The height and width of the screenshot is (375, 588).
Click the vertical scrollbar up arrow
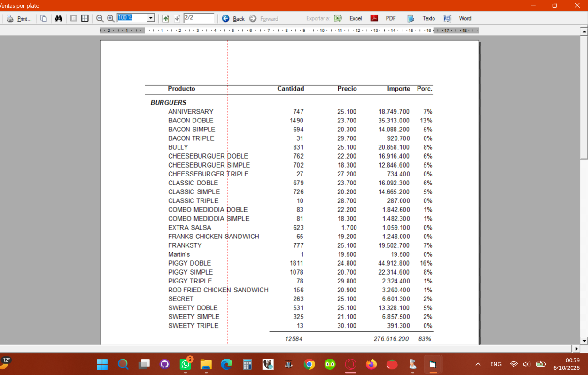(584, 31)
